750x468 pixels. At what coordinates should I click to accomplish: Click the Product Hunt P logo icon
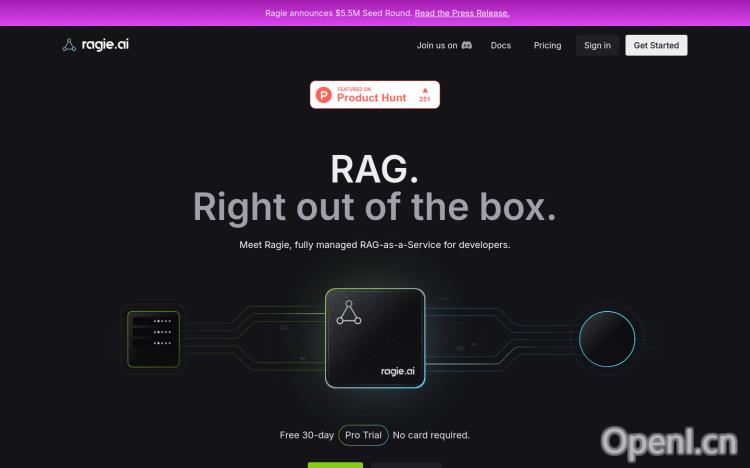click(324, 95)
